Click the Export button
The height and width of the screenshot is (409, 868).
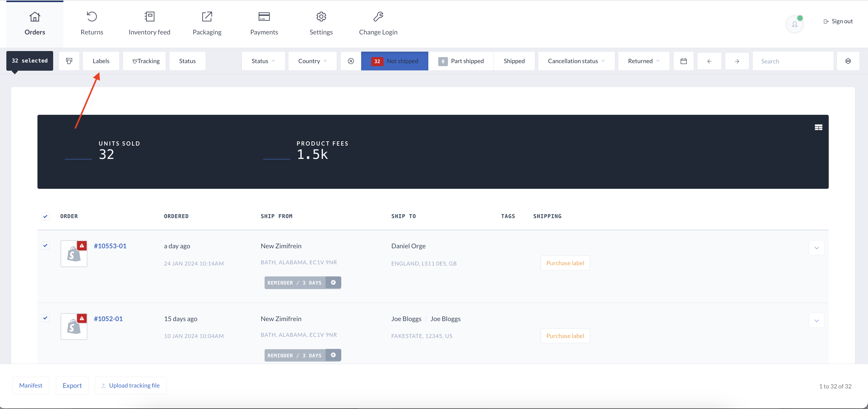pos(72,385)
